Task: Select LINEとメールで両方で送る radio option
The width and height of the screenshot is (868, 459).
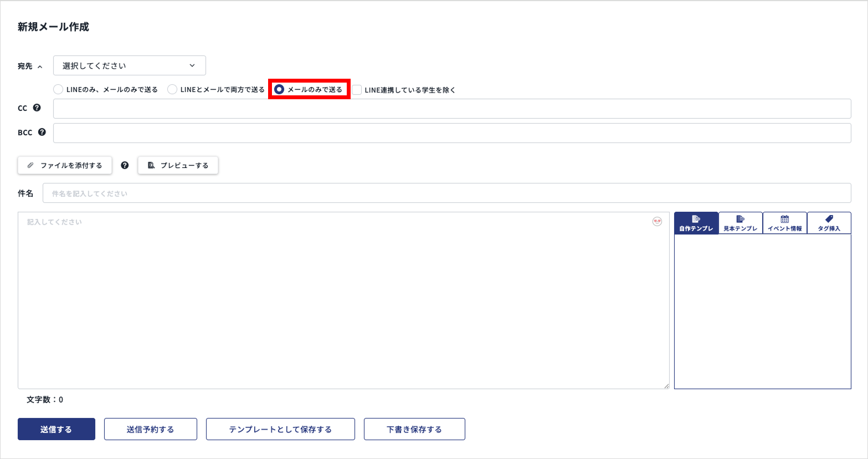Action: [x=172, y=89]
